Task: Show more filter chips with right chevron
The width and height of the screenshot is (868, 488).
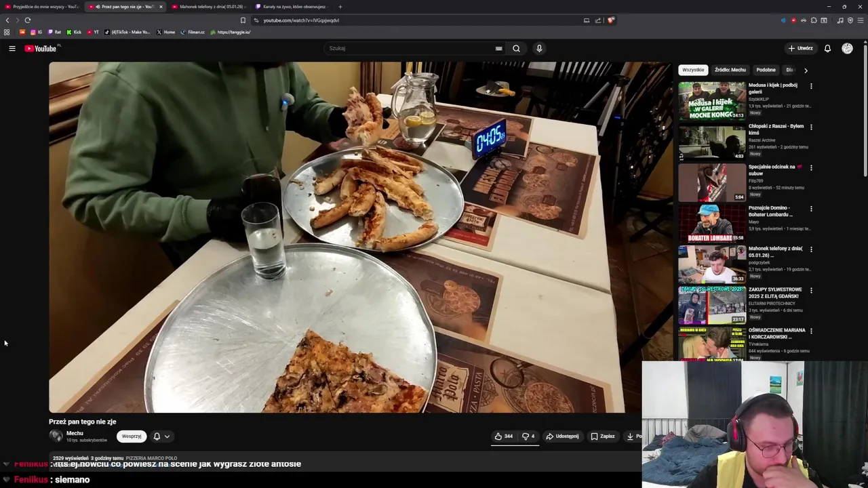Action: (806, 70)
